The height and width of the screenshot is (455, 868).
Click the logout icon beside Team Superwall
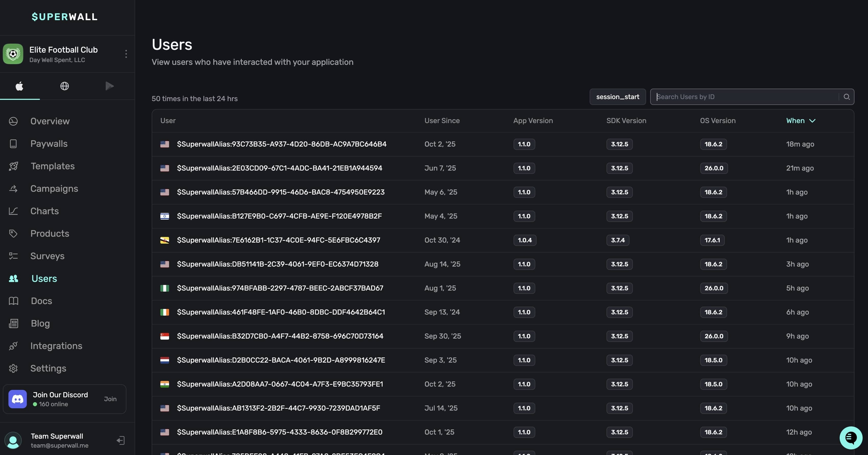tap(121, 440)
